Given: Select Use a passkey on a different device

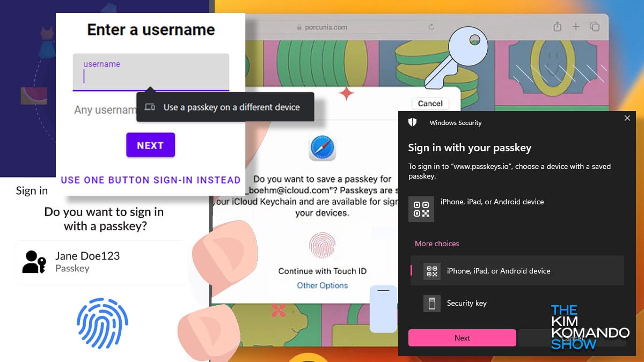Looking at the screenshot, I should (x=225, y=107).
